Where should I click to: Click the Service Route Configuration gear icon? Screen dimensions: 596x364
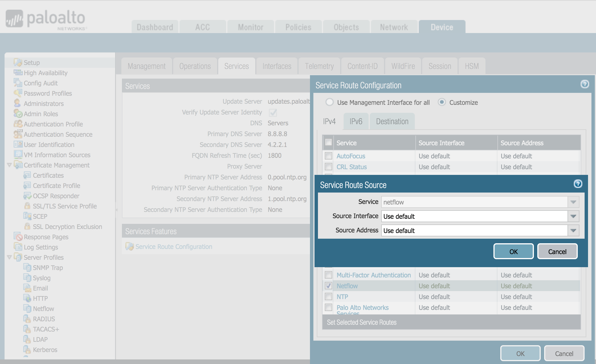point(130,247)
